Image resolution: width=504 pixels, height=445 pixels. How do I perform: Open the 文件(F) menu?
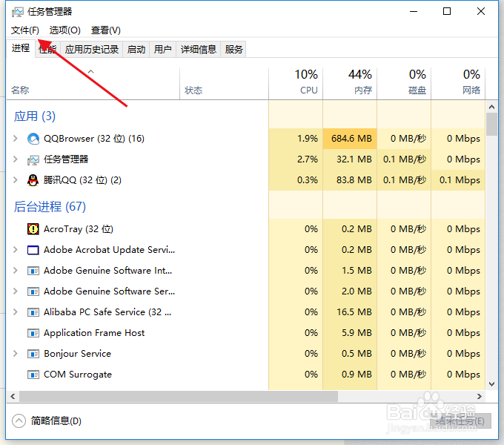click(25, 30)
